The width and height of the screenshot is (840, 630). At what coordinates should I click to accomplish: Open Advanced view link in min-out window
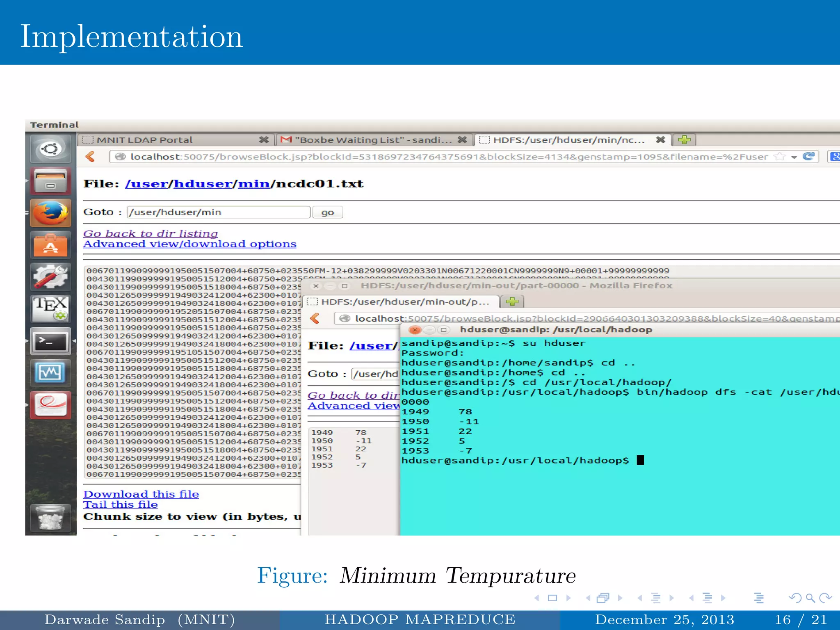[354, 406]
